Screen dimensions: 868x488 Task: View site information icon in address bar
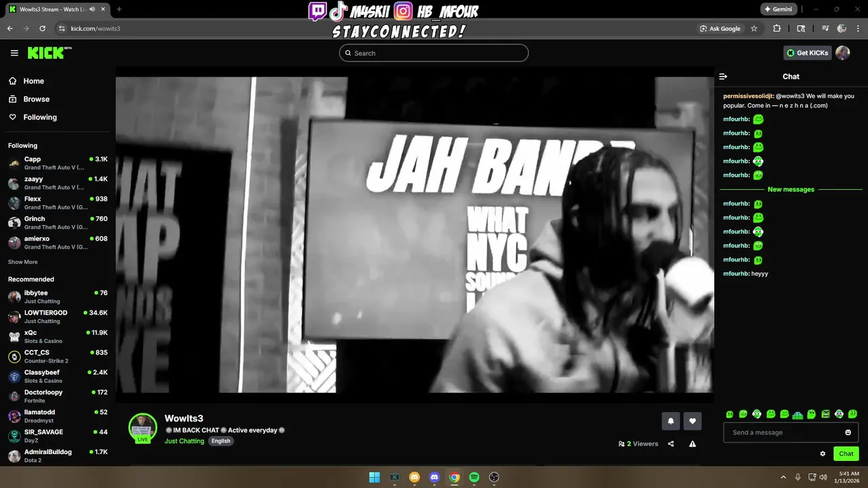tap(62, 28)
